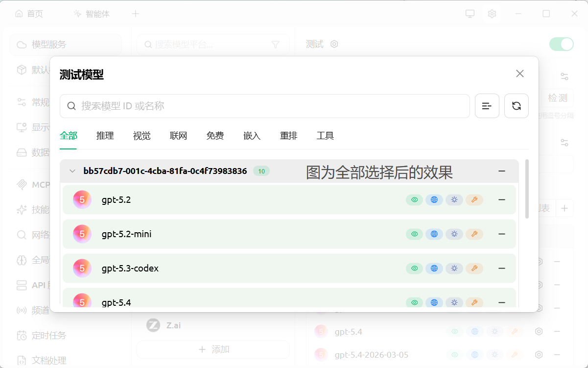Select the 免费 tab
Viewport: 588px width, 368px height.
[215, 136]
